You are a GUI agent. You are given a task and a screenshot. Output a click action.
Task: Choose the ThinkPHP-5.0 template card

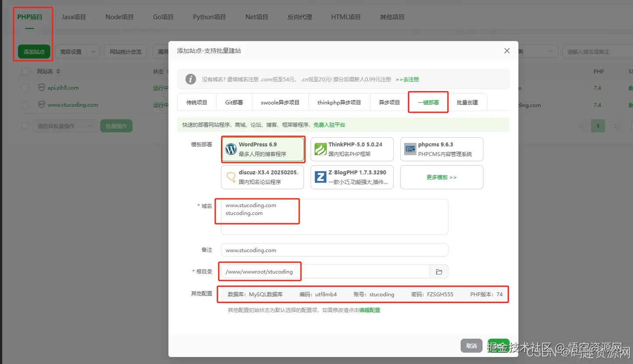point(352,149)
